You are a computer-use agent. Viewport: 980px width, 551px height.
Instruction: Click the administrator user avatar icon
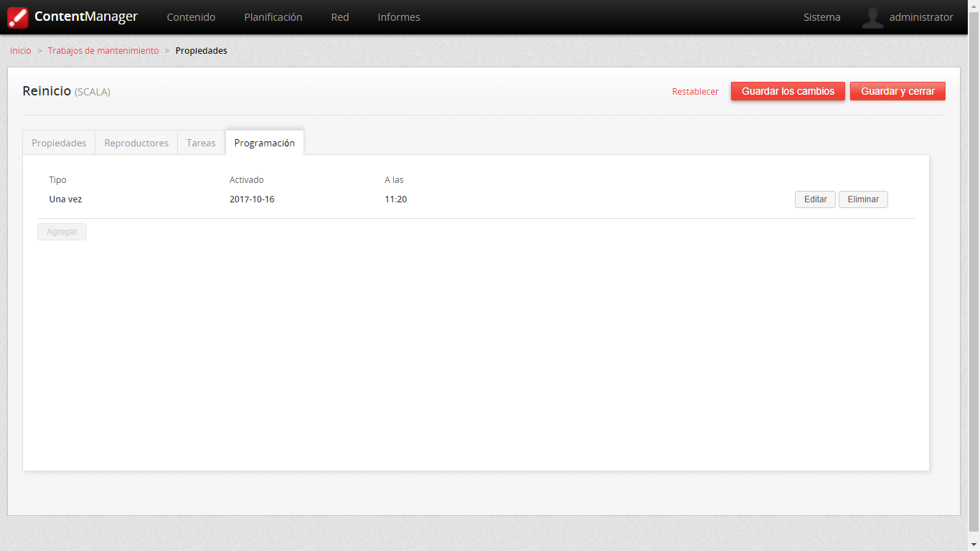[872, 17]
